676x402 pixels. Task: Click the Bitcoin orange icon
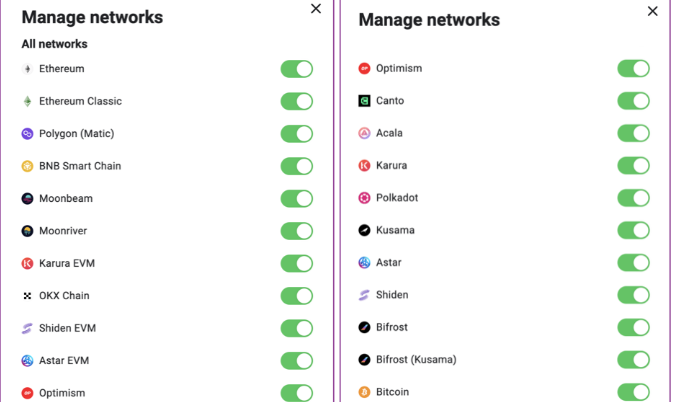click(364, 392)
